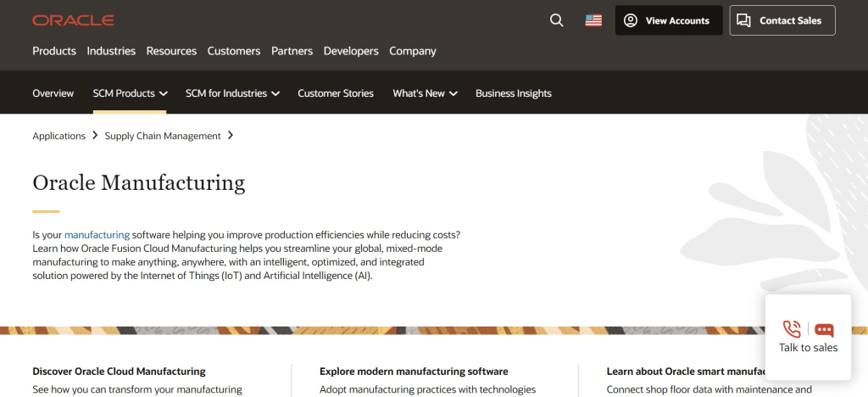Click the Contact Sales button

[782, 20]
